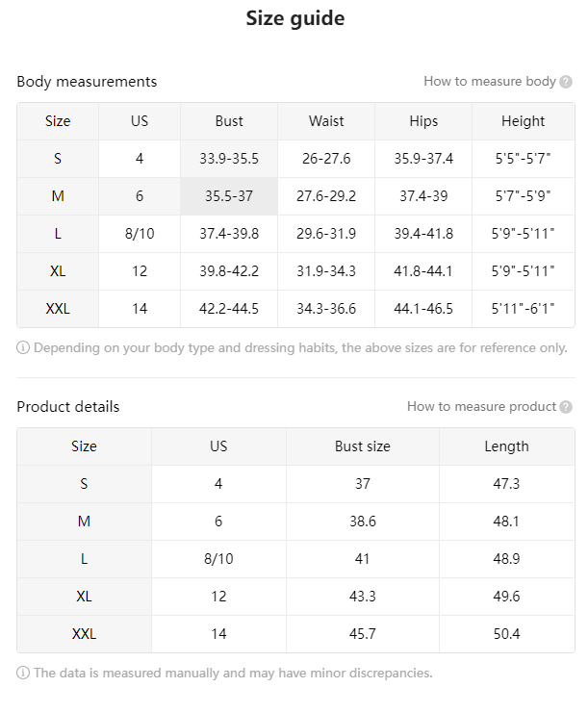Click the L waist value 29.6-31.9
588x713 pixels.
[326, 234]
